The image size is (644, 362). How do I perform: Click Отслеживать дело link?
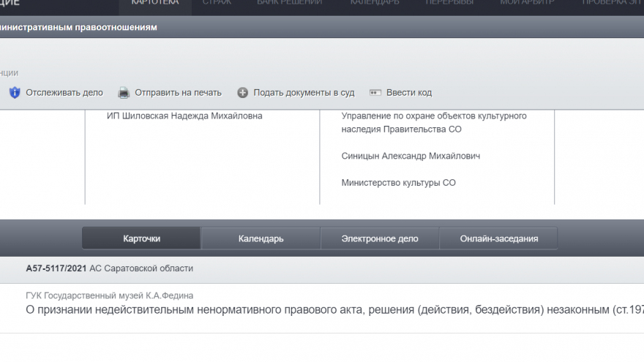click(x=64, y=93)
